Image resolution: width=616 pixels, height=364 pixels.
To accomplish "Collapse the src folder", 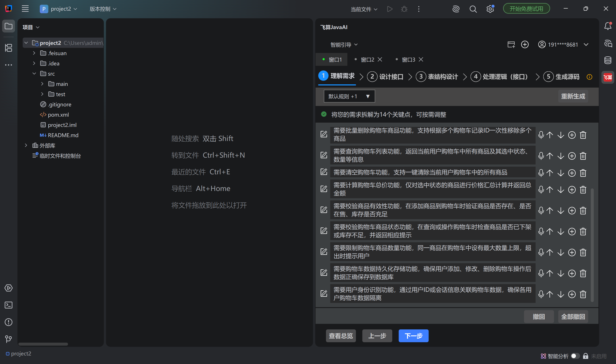I will pos(34,73).
